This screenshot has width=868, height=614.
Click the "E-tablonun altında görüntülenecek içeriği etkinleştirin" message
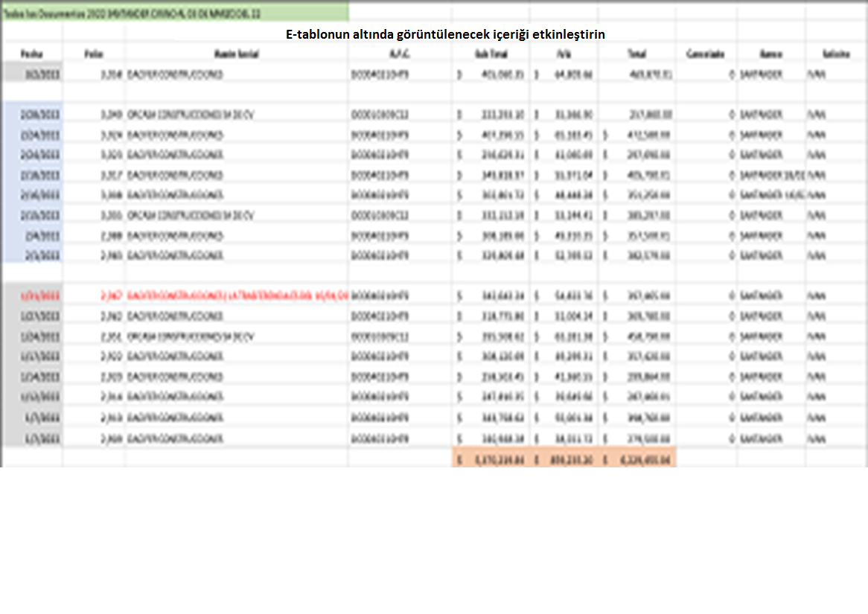(445, 34)
